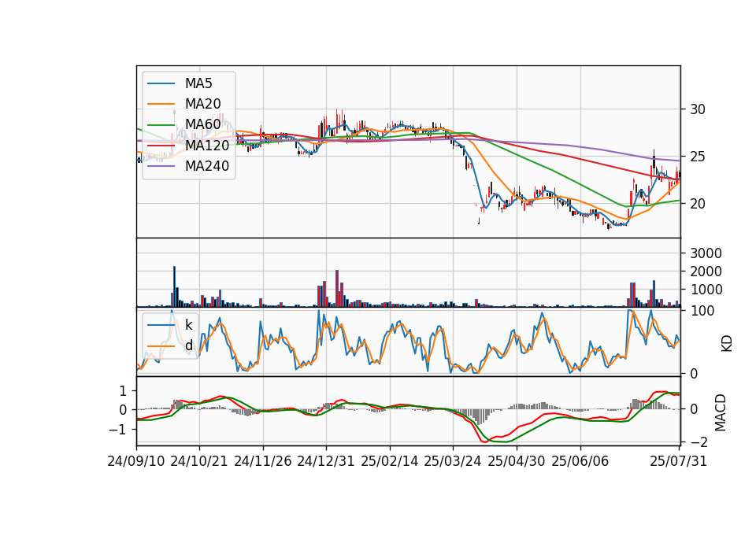Click the 25/07/31 date axis label

[678, 461]
